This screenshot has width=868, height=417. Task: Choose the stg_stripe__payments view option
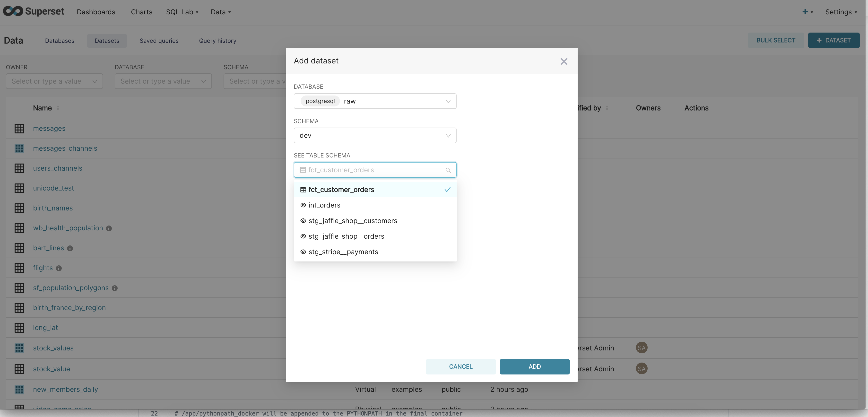pyautogui.click(x=343, y=252)
